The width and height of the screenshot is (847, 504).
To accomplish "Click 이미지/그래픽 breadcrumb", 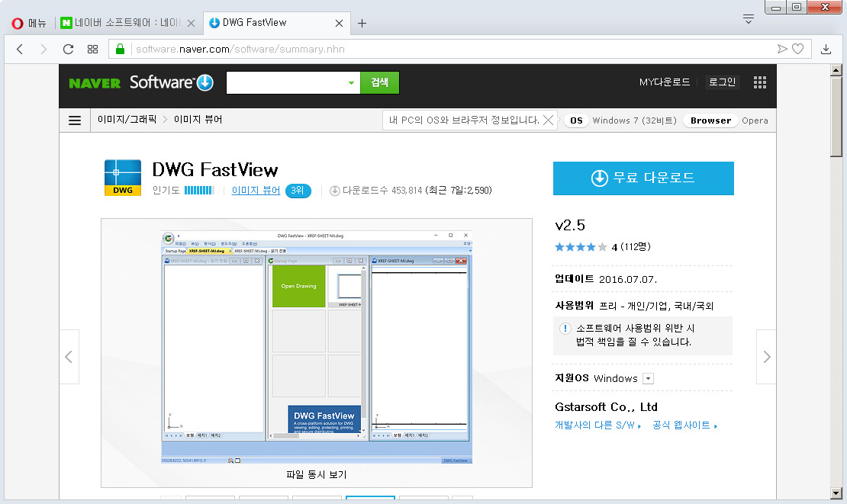I will tap(127, 119).
